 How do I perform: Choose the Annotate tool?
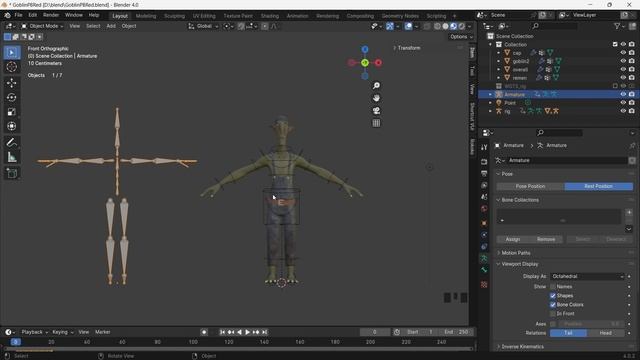[12, 142]
